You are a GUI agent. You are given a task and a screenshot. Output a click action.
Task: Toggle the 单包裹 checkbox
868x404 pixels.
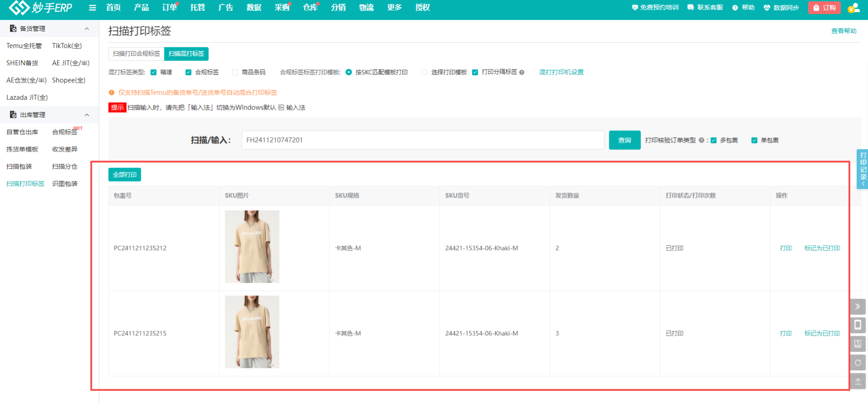point(754,140)
